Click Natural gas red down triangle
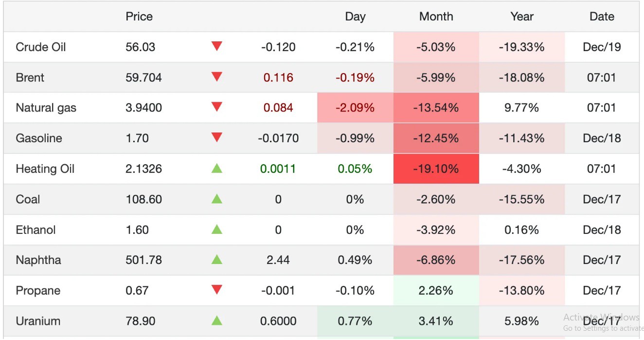The image size is (644, 340). coord(217,108)
